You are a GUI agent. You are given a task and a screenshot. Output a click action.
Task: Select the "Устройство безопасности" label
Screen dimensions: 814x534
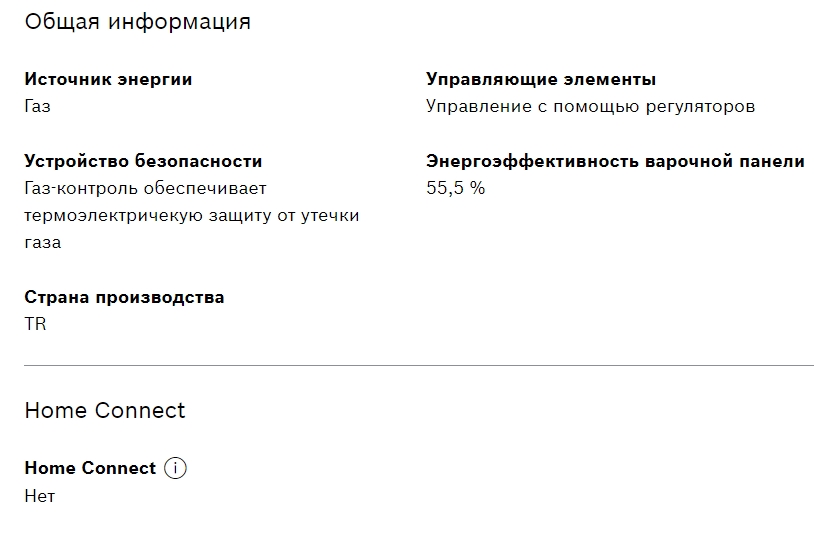click(x=143, y=161)
